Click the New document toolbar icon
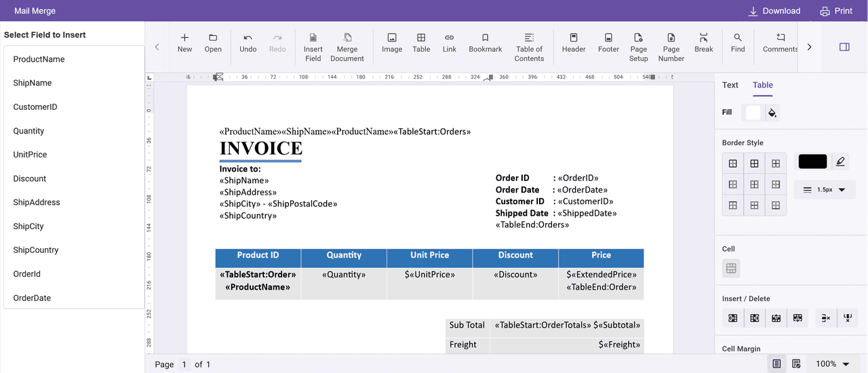The height and width of the screenshot is (373, 868). pyautogui.click(x=184, y=43)
